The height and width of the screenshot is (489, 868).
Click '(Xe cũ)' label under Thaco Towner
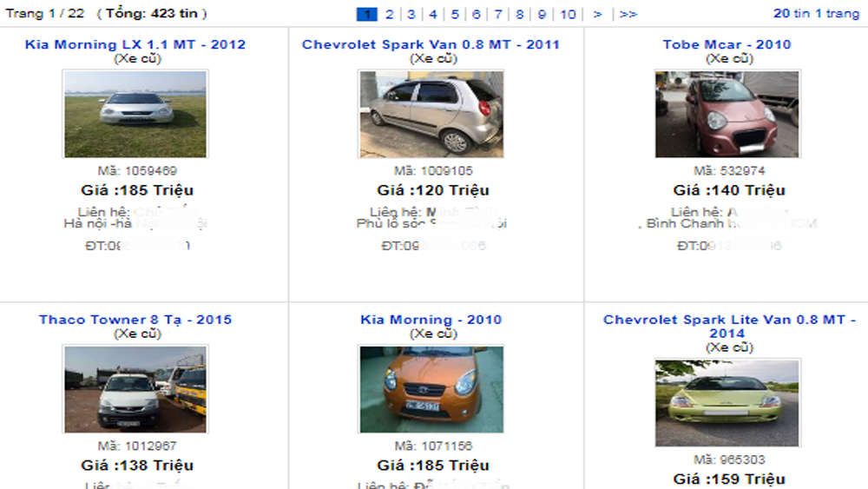137,334
